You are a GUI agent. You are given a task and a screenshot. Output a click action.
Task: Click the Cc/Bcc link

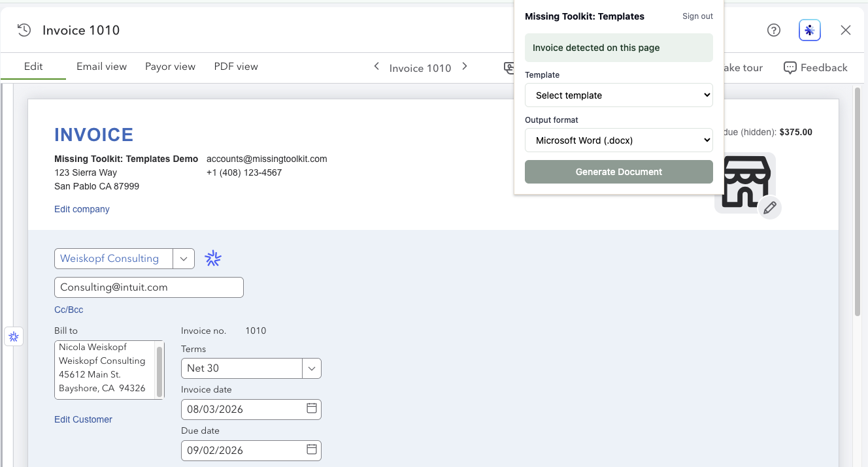(69, 310)
